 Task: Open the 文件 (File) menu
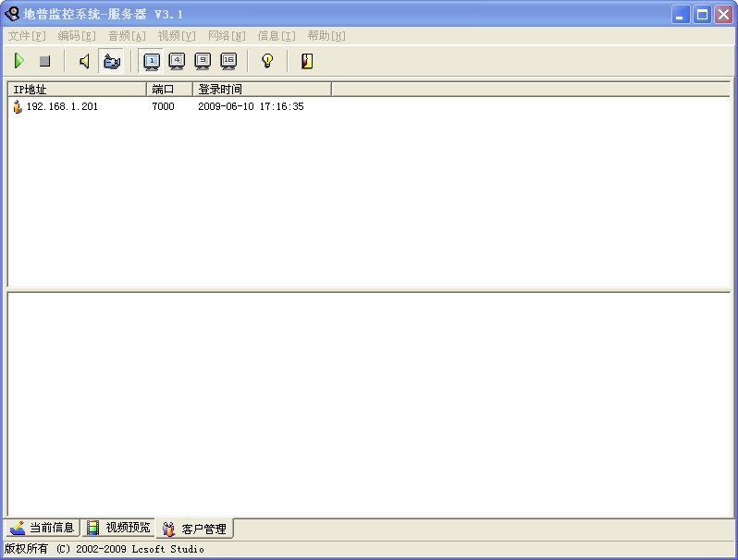[27, 36]
